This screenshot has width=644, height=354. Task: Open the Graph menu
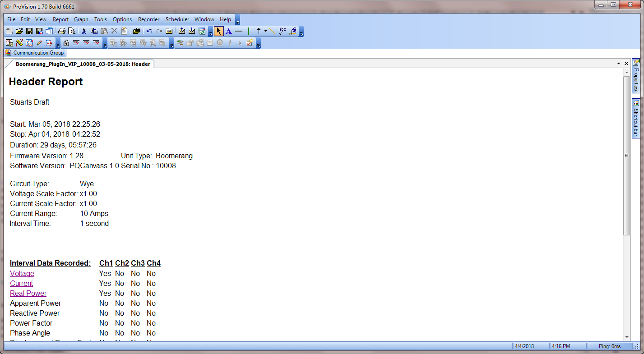pyautogui.click(x=81, y=19)
